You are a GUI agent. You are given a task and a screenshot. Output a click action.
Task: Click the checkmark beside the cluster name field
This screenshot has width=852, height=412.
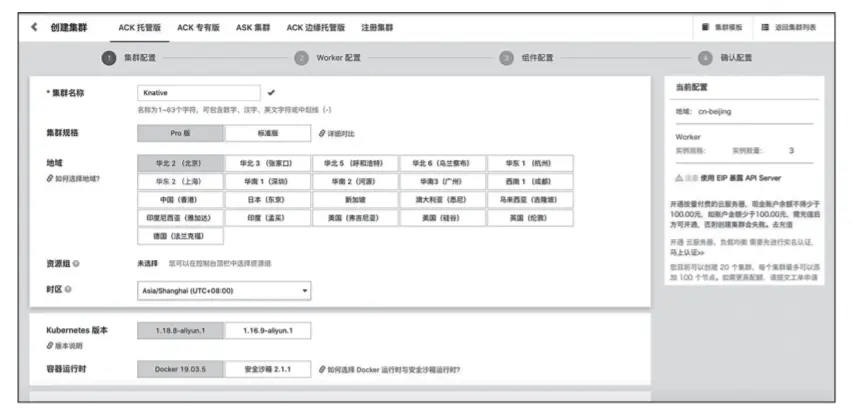point(271,93)
